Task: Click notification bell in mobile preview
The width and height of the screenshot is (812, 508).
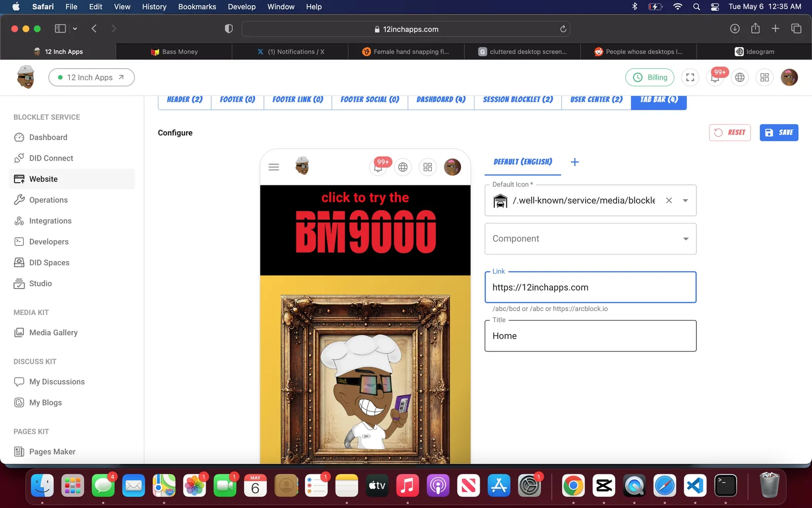Action: (378, 167)
